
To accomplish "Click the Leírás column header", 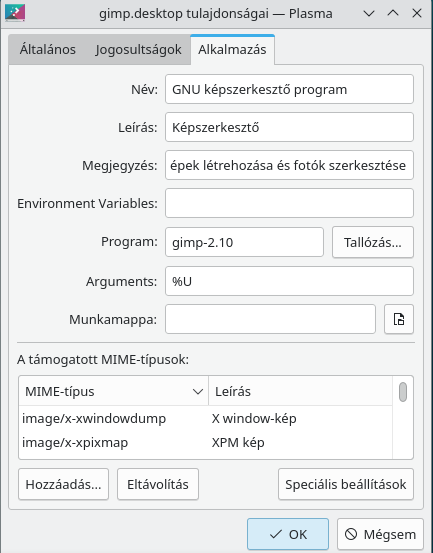I will click(300, 391).
